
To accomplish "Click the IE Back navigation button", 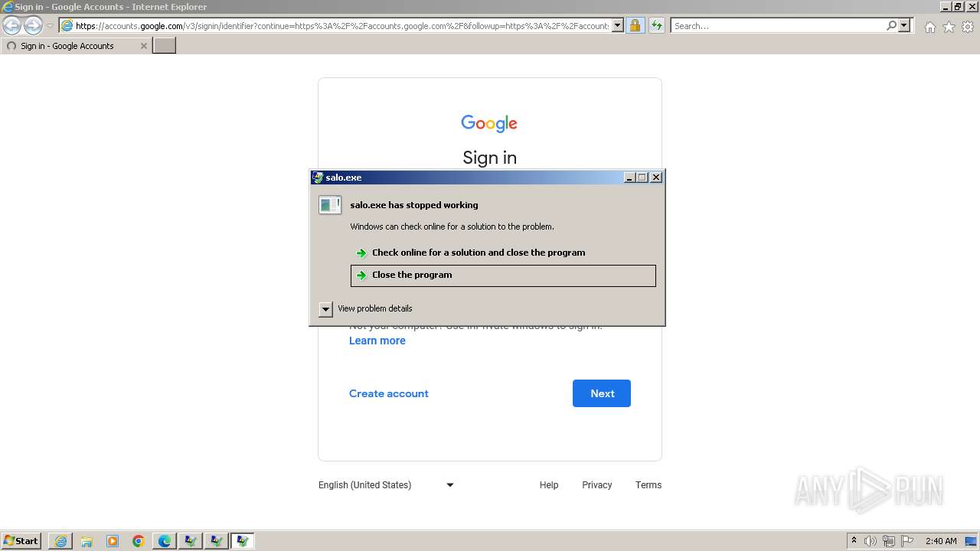I will coord(11,25).
